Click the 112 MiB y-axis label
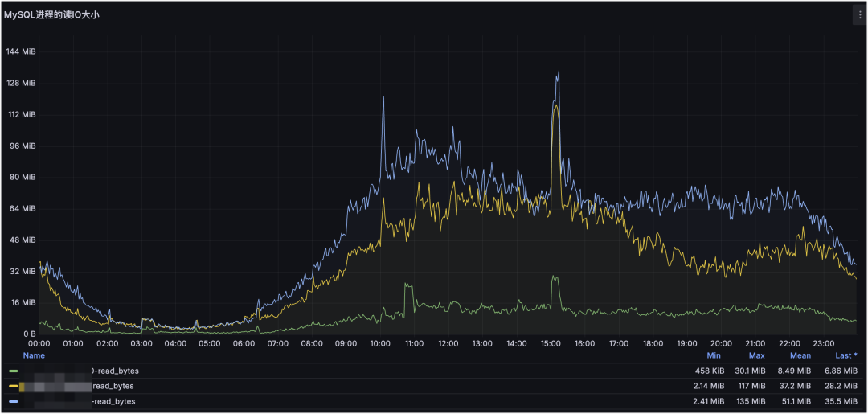This screenshot has height=414, width=868. (21, 115)
